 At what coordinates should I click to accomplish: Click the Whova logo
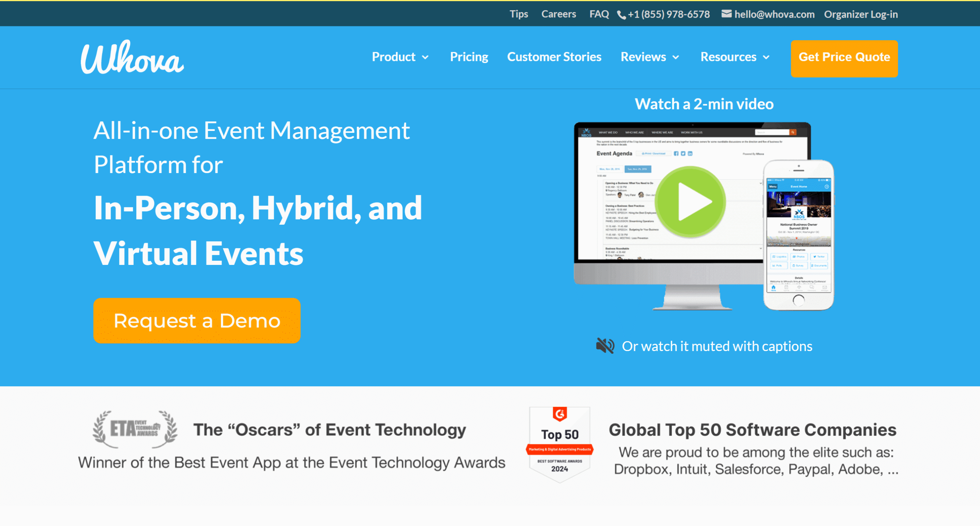point(132,57)
